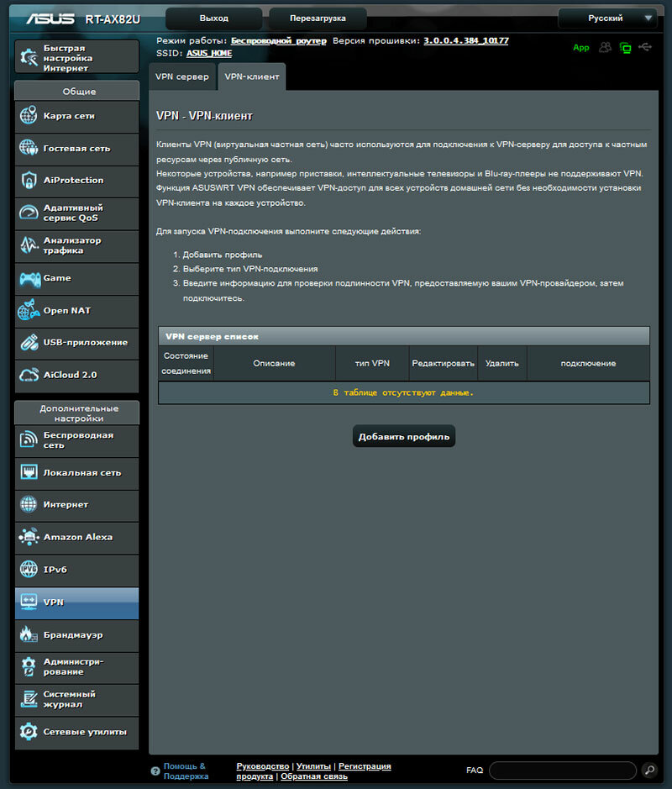The image size is (672, 789).
Task: Click the Удалить column header
Action: [502, 363]
